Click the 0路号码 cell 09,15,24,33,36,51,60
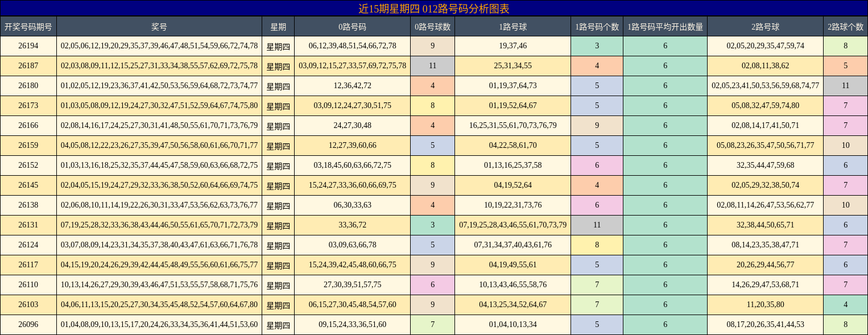 coord(352,325)
